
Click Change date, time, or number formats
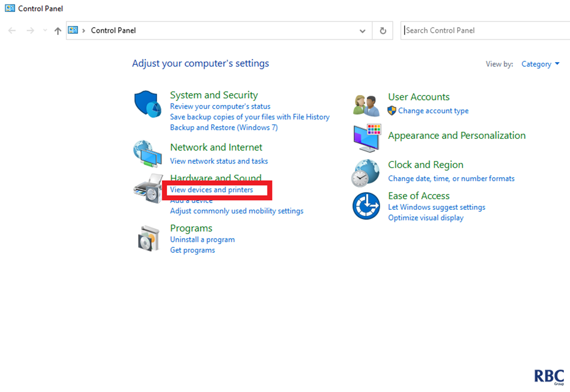(x=451, y=179)
